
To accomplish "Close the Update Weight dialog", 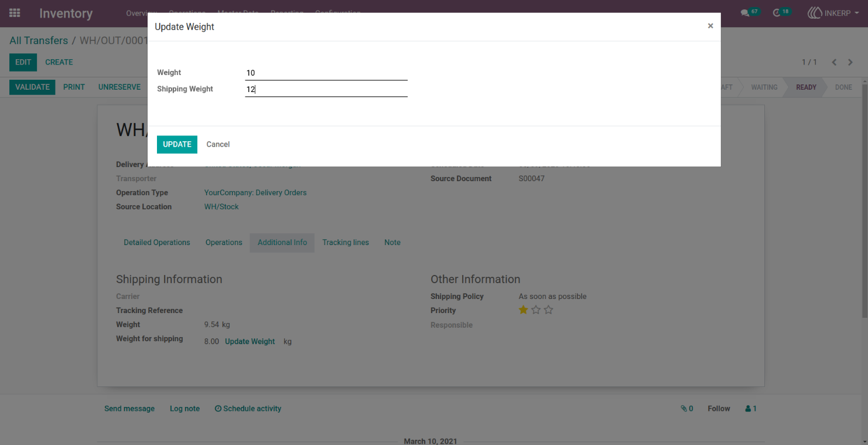I will tap(710, 26).
